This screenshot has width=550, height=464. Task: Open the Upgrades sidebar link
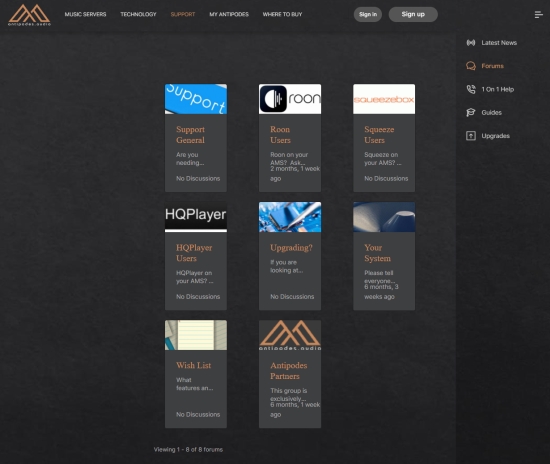point(495,136)
